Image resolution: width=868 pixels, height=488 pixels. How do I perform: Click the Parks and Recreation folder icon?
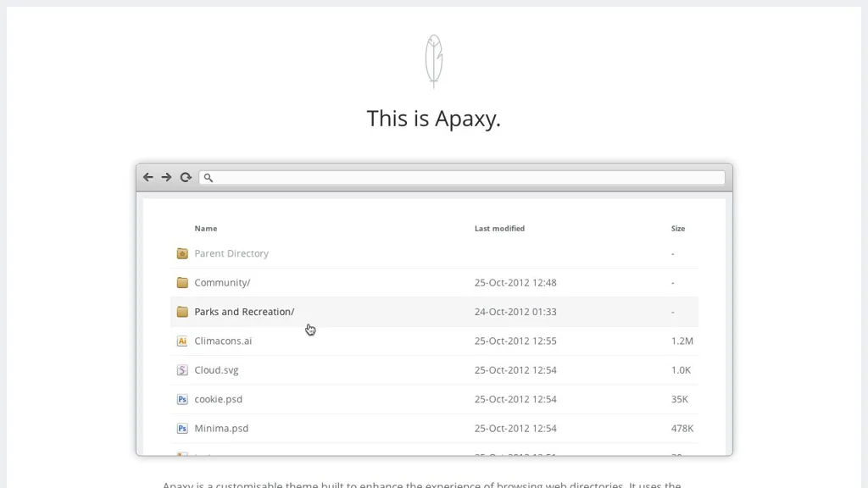pyautogui.click(x=181, y=312)
